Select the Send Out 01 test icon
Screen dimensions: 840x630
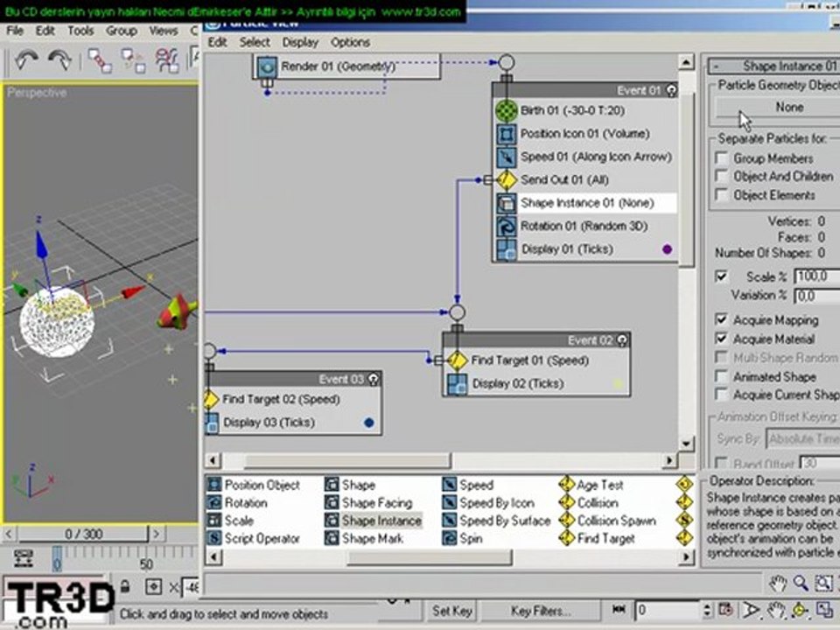coord(507,180)
